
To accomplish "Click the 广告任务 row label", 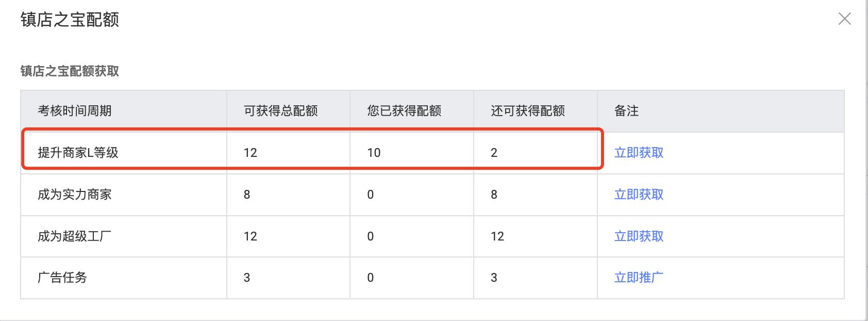I will click(x=62, y=278).
